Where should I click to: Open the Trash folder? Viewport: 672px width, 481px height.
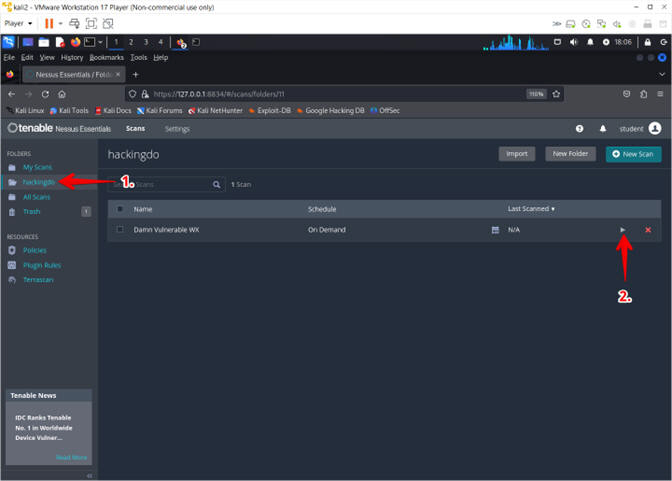click(x=31, y=212)
